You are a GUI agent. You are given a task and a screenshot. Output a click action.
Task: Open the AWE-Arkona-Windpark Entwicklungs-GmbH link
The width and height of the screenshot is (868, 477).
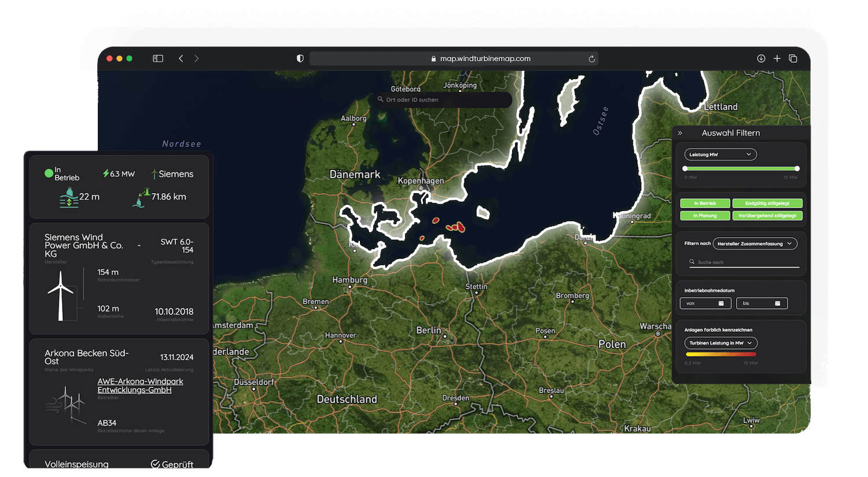click(x=140, y=386)
